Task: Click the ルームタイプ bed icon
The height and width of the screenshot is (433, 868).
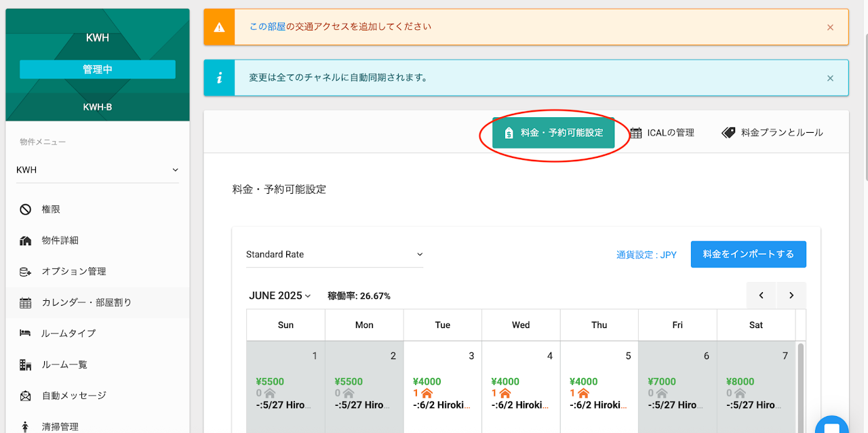Action: tap(26, 333)
